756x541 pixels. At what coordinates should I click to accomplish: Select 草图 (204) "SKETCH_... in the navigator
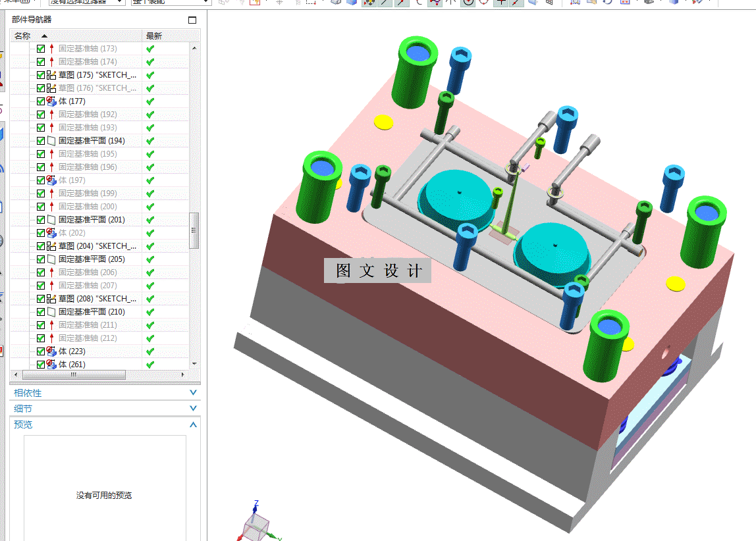(x=92, y=246)
